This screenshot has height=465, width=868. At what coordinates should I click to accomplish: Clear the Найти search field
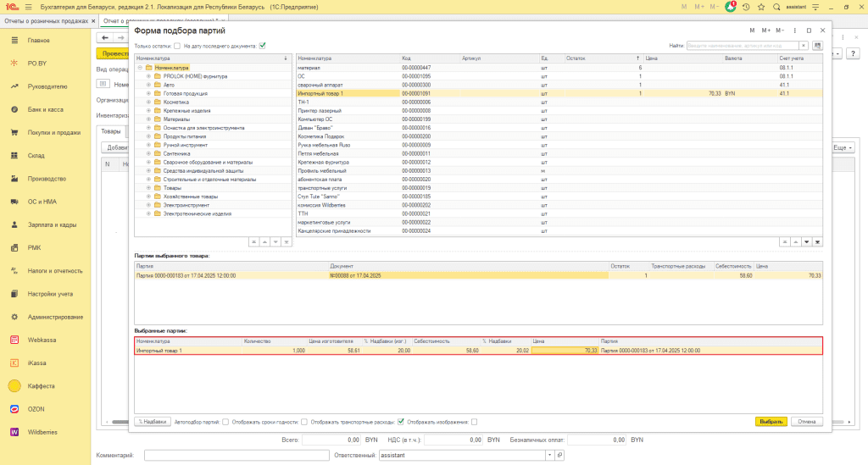[804, 46]
